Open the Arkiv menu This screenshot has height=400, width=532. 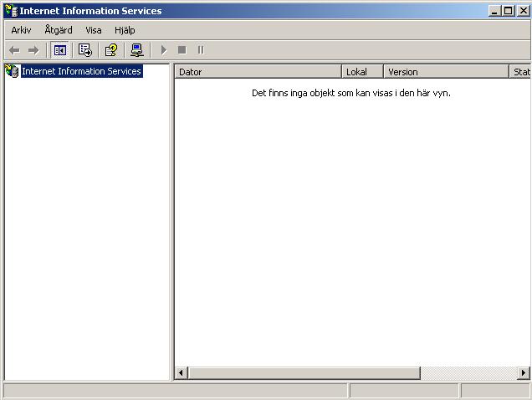21,30
